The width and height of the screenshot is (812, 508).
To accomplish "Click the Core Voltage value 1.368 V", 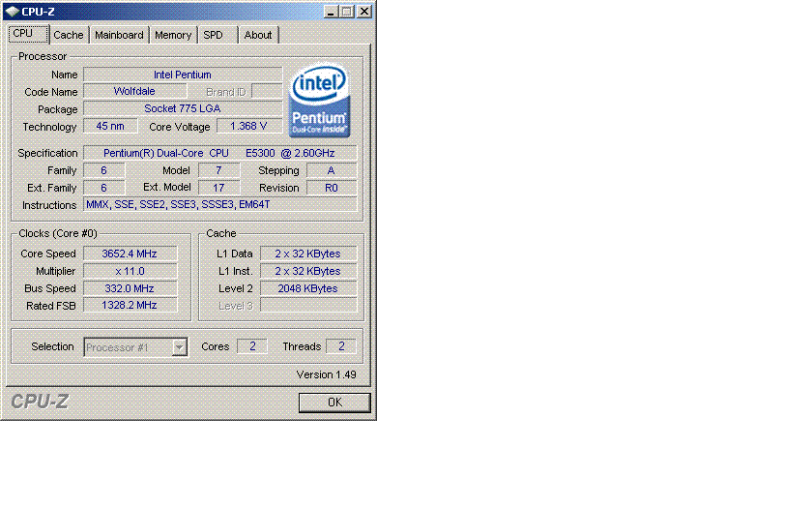I will 249,126.
